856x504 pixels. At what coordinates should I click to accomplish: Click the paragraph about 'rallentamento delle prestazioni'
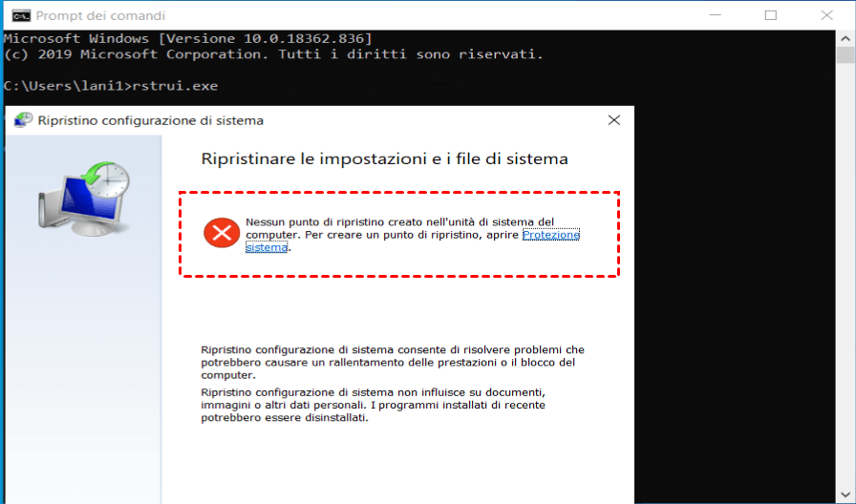pos(393,362)
